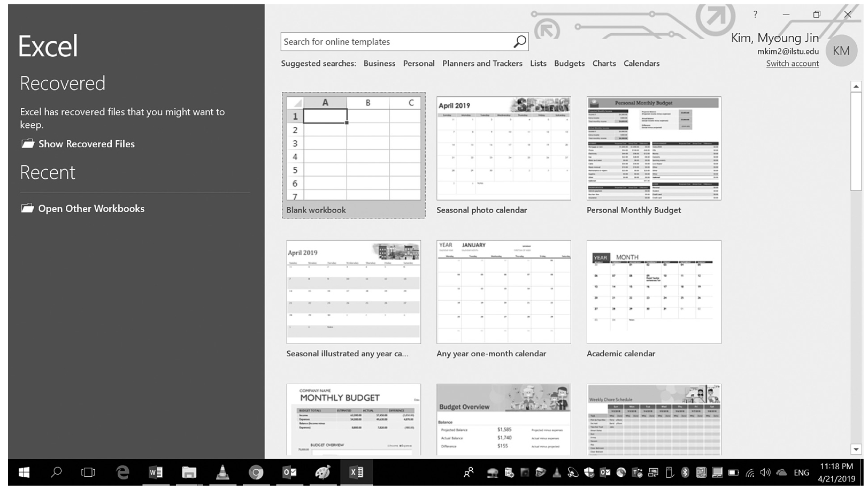Click the taskbar search icon
This screenshot has width=868, height=488.
coord(56,472)
